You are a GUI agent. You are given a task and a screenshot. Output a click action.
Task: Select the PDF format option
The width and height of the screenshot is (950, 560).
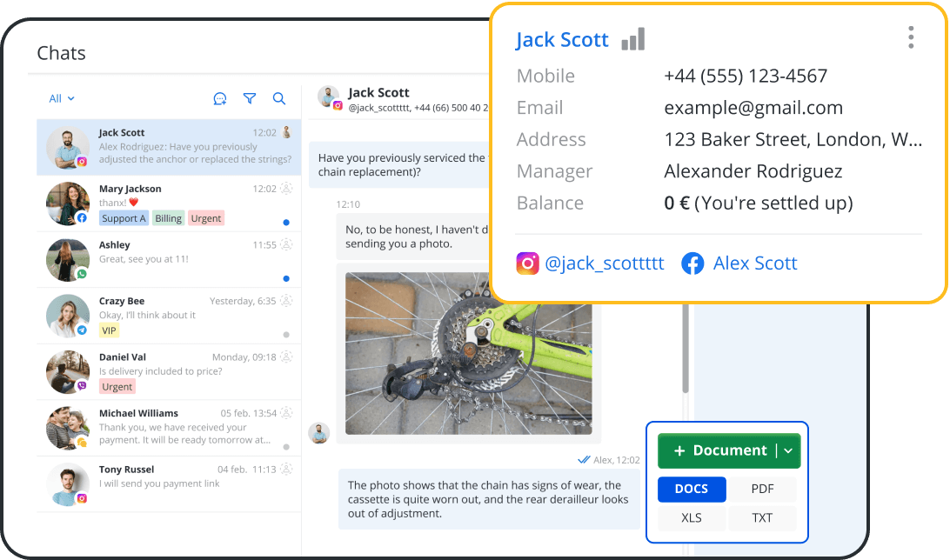click(762, 489)
